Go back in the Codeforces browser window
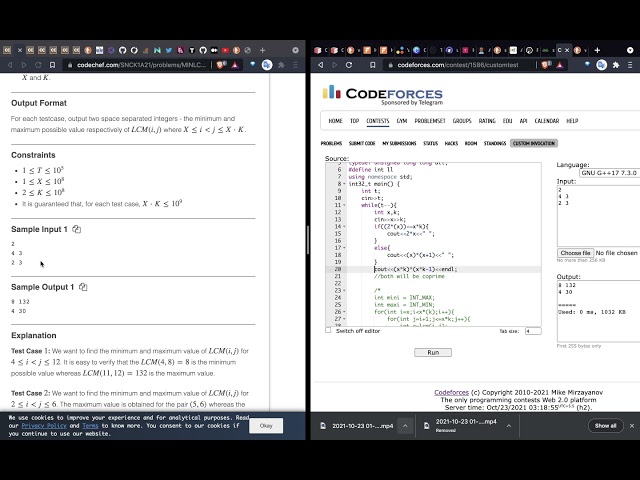Viewport: 640px width, 480px height. pyautogui.click(x=321, y=65)
